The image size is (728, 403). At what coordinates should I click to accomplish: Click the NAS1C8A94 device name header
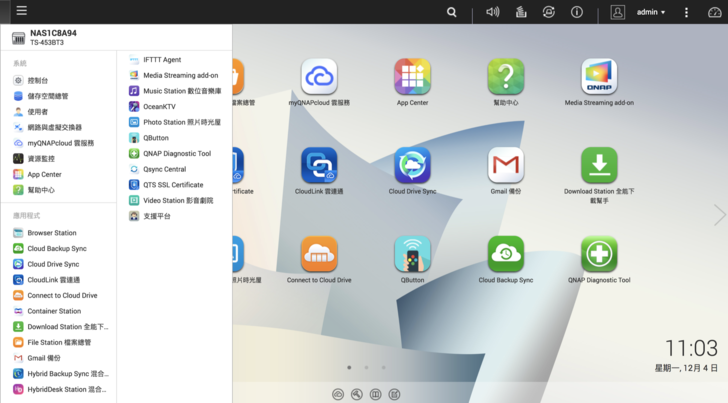[x=53, y=33]
